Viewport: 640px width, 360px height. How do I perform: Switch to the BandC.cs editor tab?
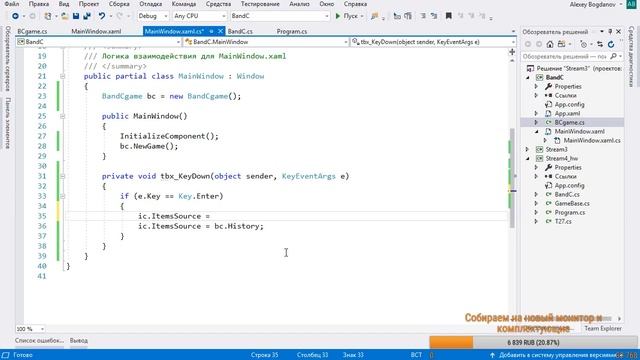(x=240, y=31)
